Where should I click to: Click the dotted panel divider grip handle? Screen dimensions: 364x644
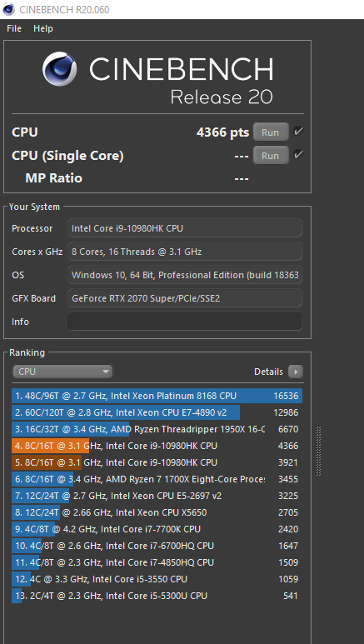318,452
